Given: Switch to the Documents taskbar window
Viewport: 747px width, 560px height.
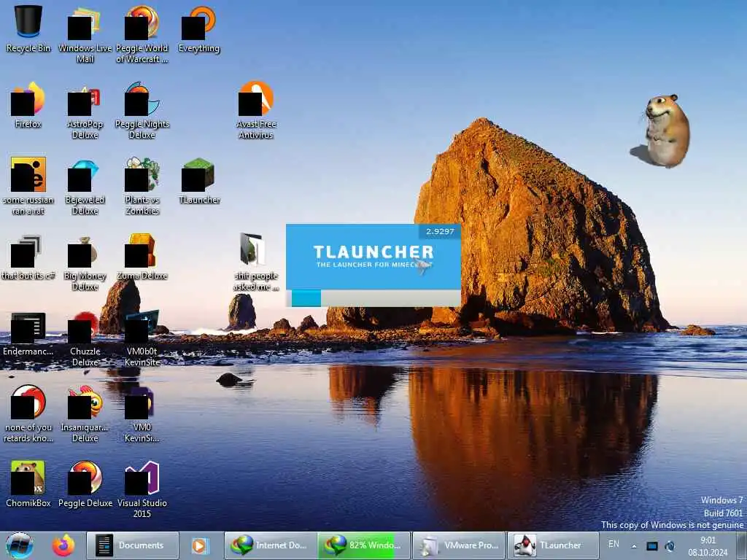Looking at the screenshot, I should (x=133, y=545).
